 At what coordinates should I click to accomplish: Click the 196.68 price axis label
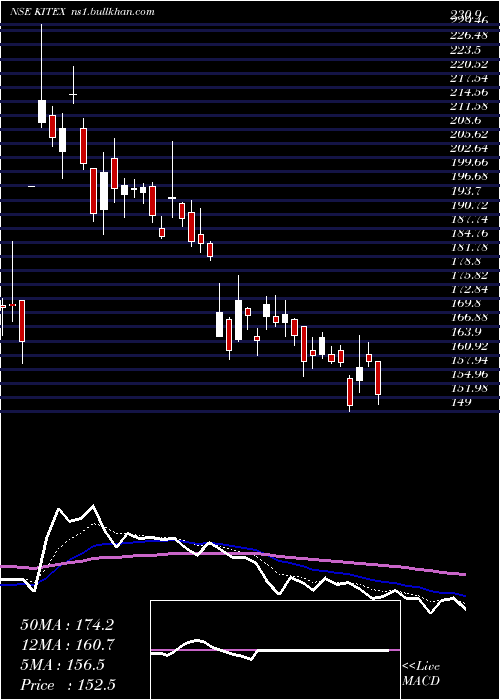pos(467,177)
